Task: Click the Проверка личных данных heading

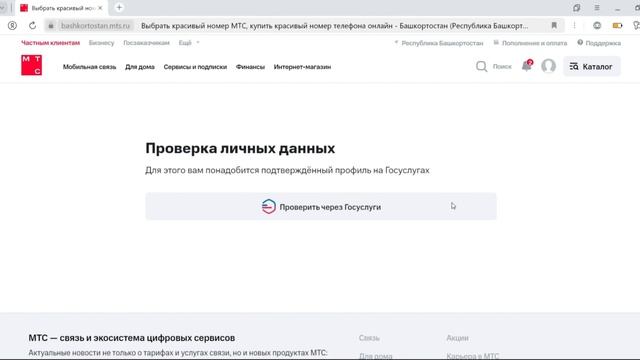Action: [240, 148]
